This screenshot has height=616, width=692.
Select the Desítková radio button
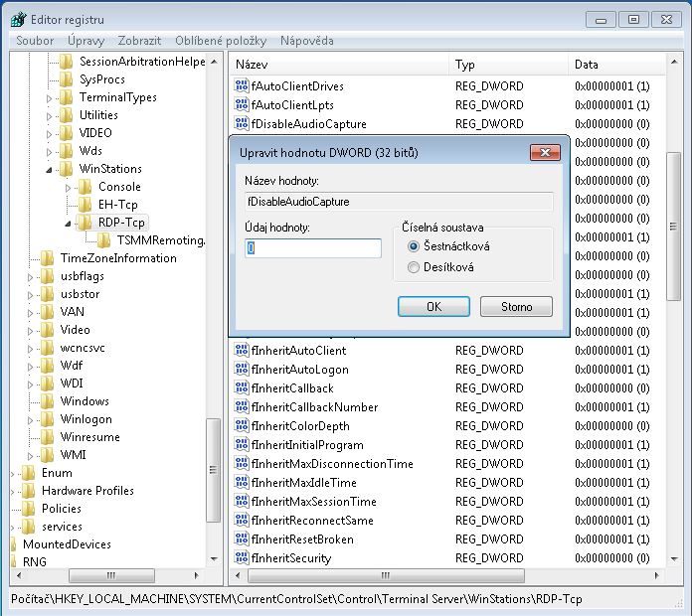(414, 267)
